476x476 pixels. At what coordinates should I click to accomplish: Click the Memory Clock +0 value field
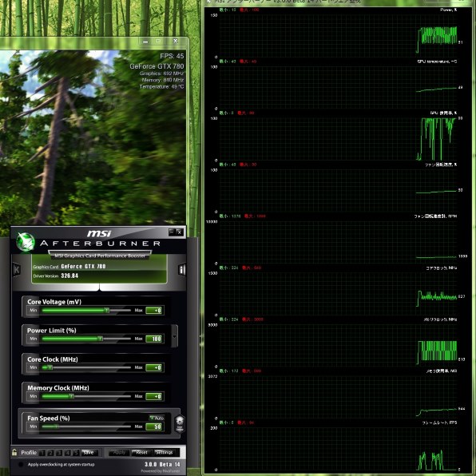[154, 396]
